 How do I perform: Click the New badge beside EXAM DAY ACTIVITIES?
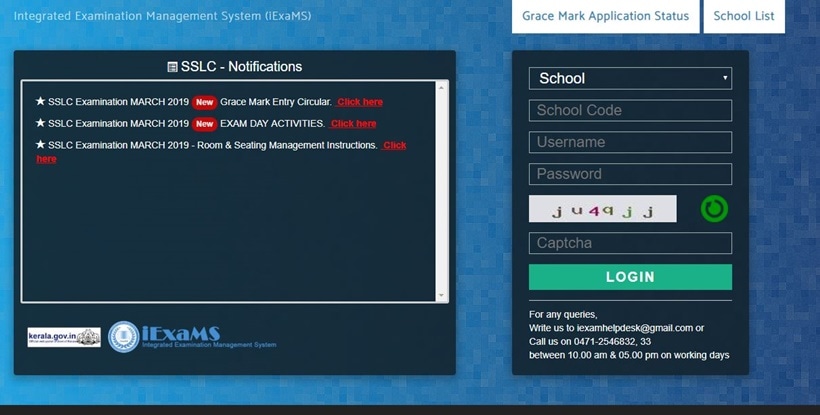pyautogui.click(x=204, y=124)
